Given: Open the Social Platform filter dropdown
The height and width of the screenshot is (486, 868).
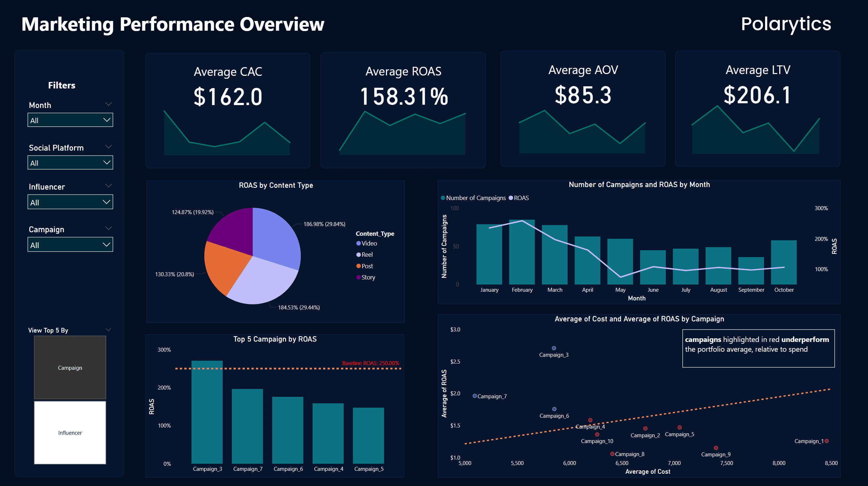Looking at the screenshot, I should click(70, 162).
